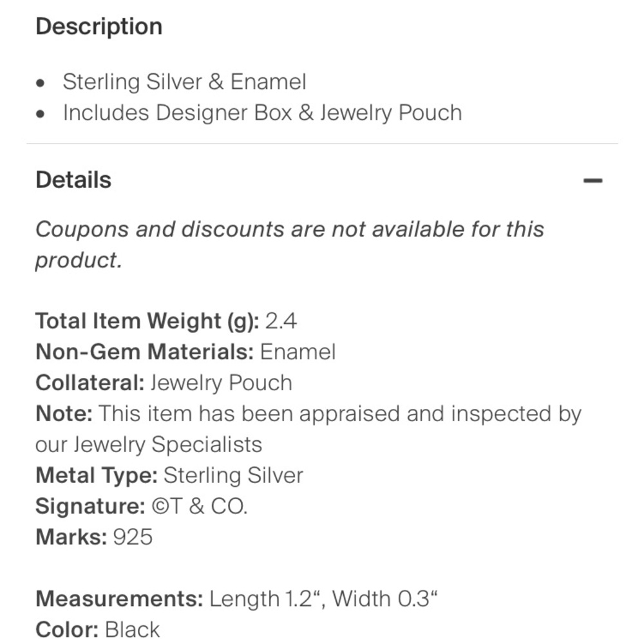Click the 925 marks value
644x644 pixels.
pyautogui.click(x=133, y=537)
